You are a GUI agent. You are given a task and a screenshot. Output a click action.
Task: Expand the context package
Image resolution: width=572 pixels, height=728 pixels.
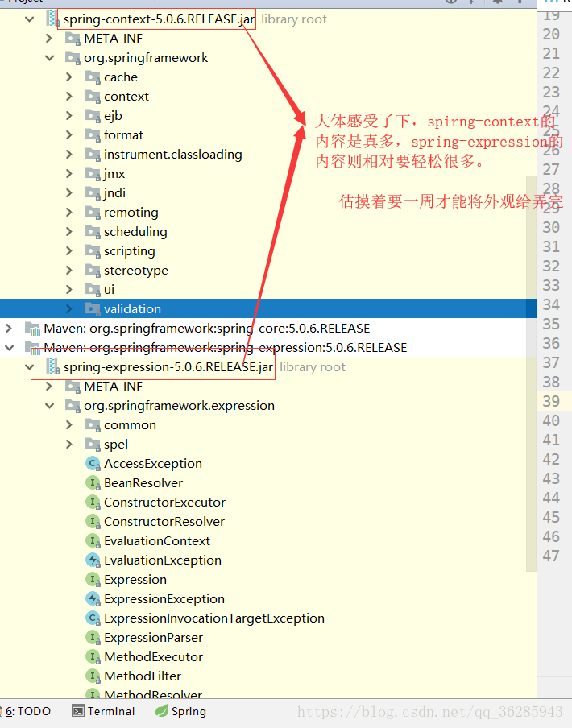[x=69, y=97]
